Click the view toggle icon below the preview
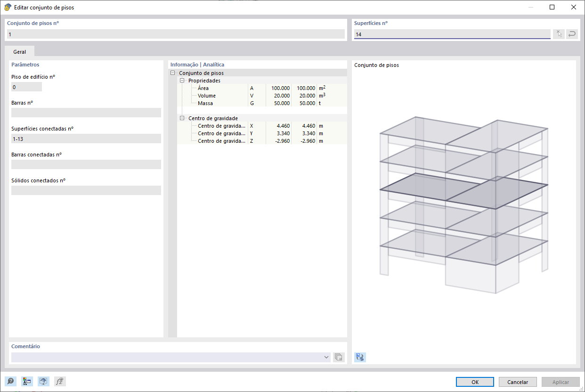The image size is (585, 392). [360, 357]
